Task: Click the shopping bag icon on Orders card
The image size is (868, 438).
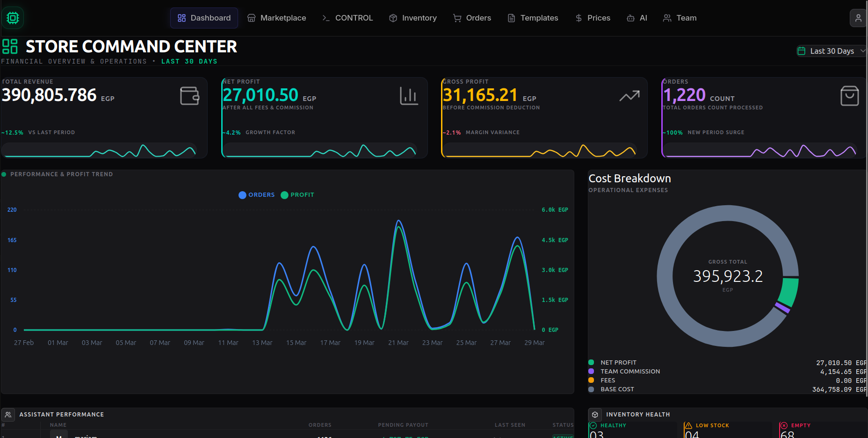Action: pyautogui.click(x=850, y=96)
